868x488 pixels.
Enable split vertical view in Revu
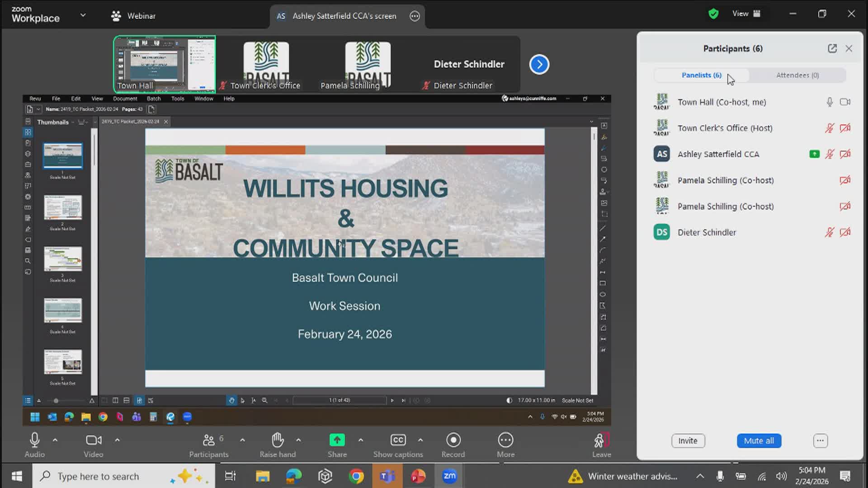[x=115, y=400]
